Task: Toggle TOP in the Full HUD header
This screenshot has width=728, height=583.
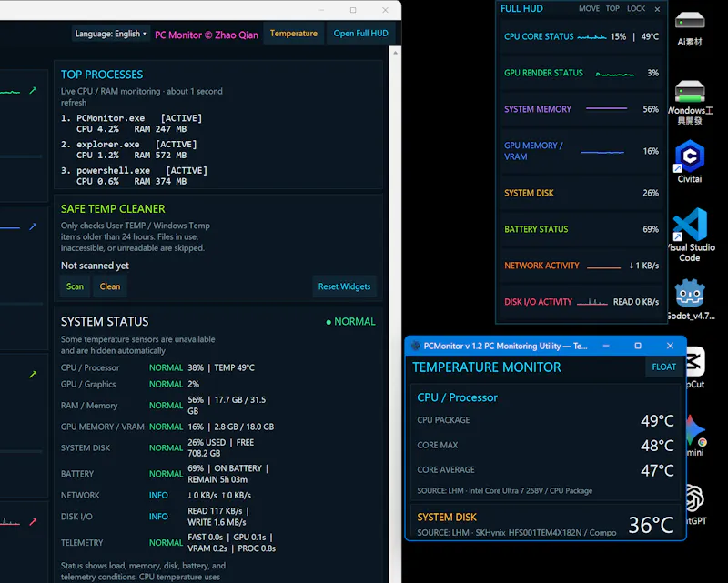Action: pos(612,8)
